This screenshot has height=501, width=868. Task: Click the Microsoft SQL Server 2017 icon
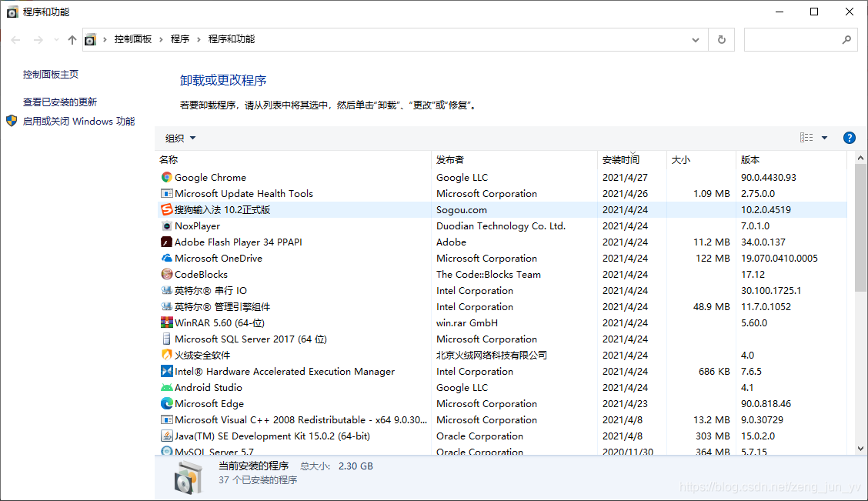click(x=167, y=339)
